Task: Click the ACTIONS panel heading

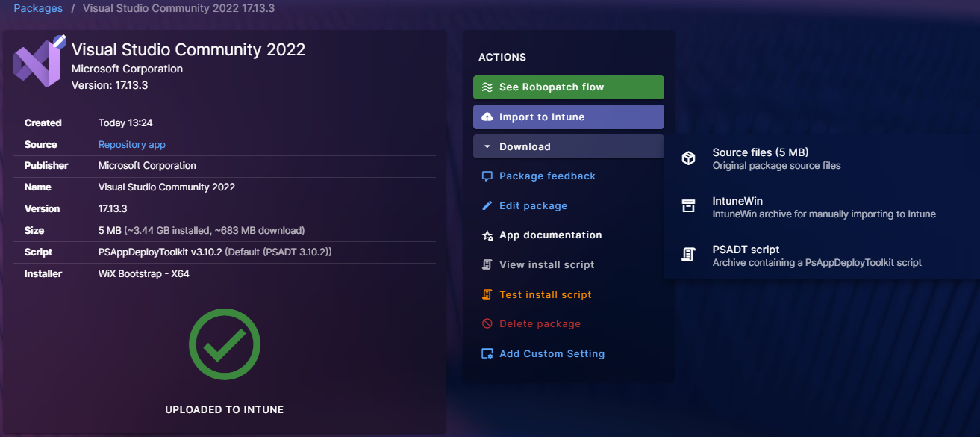Action: tap(502, 58)
